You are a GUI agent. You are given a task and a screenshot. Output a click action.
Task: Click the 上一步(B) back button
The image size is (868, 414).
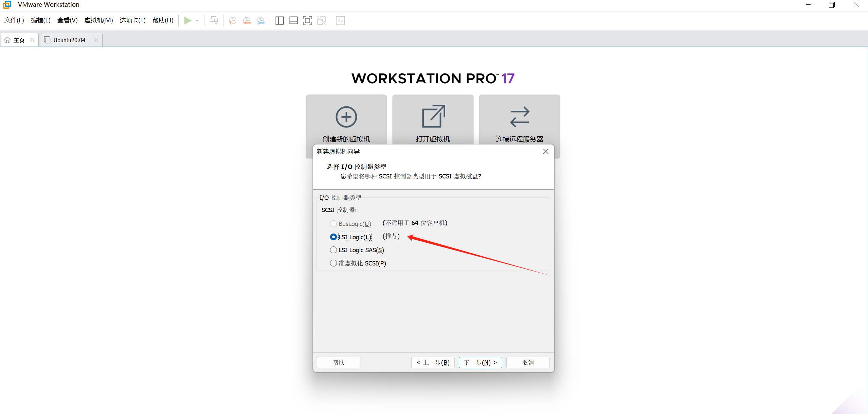tap(433, 362)
